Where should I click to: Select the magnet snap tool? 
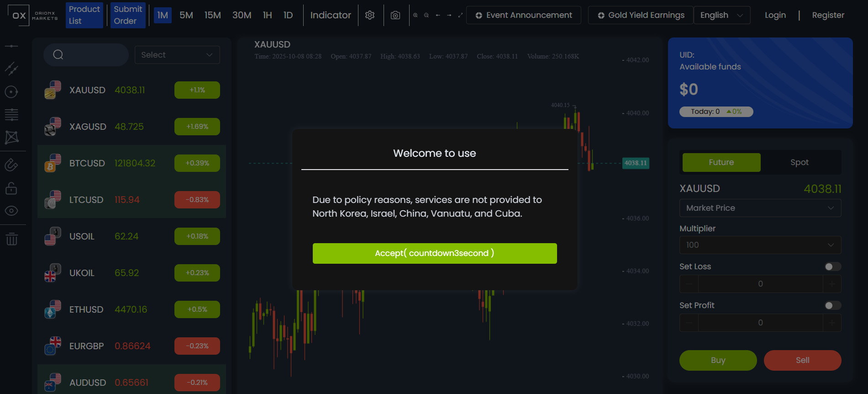pyautogui.click(x=11, y=165)
